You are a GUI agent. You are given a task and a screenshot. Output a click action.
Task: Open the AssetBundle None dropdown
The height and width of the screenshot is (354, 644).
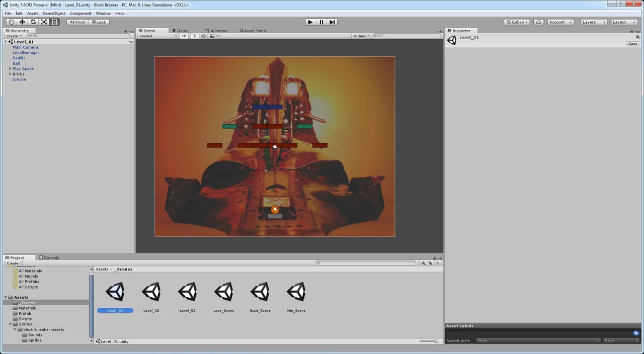tap(538, 340)
